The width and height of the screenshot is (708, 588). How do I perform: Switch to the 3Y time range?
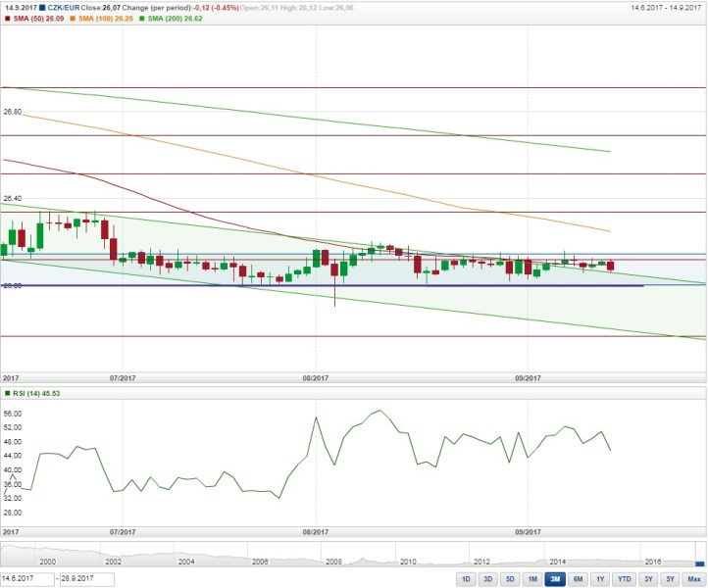(x=648, y=579)
